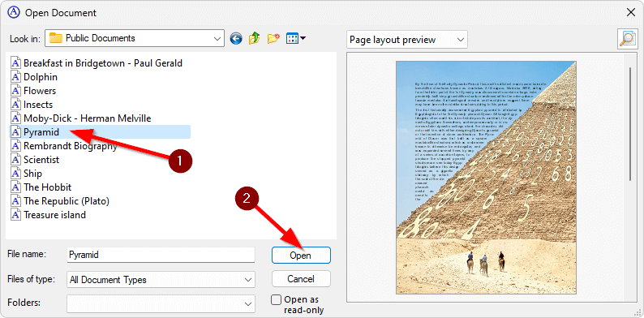644x318 pixels.
Task: Click the Flowers document icon
Action: [x=15, y=91]
